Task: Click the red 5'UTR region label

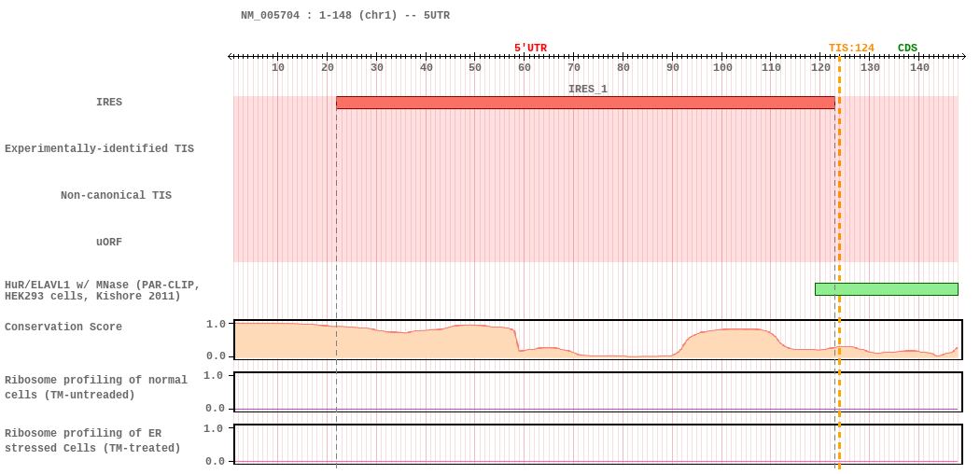Action: point(530,49)
